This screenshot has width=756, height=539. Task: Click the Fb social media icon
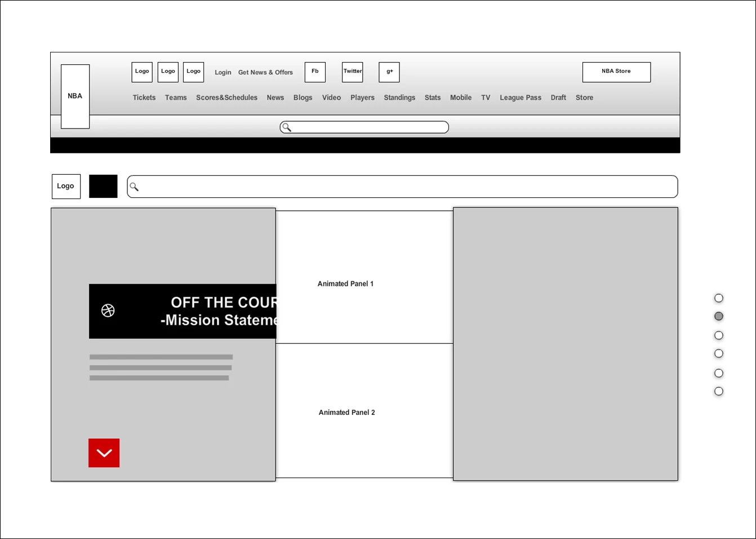click(315, 72)
